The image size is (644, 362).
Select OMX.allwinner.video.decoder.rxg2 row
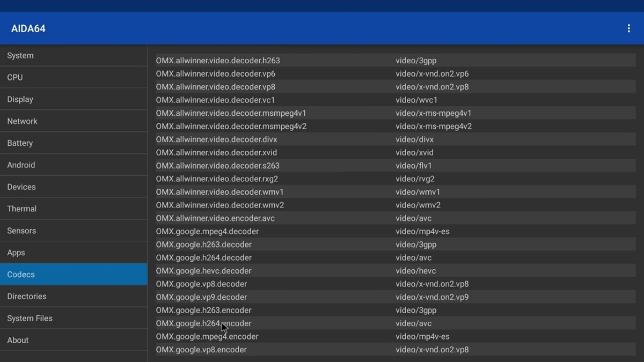coord(396,179)
